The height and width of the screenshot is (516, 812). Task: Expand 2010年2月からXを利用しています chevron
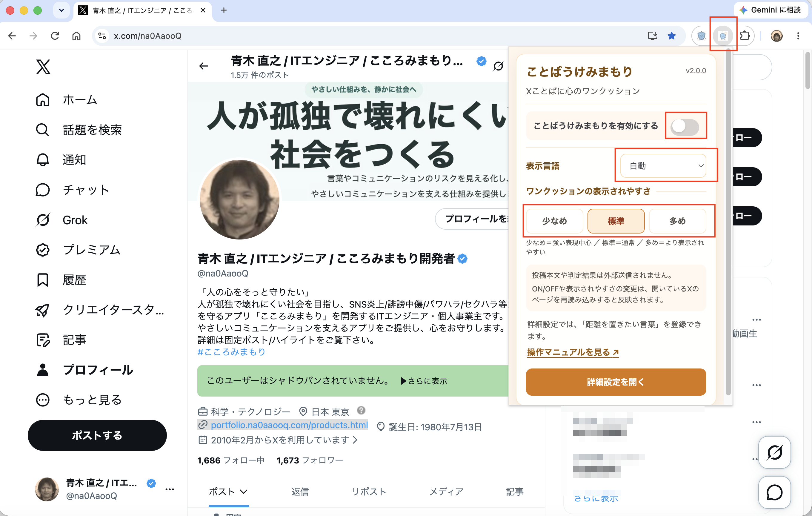pos(355,440)
